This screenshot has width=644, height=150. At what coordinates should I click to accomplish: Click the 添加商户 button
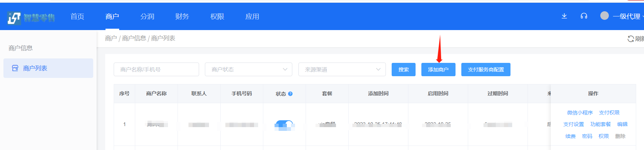coord(438,69)
